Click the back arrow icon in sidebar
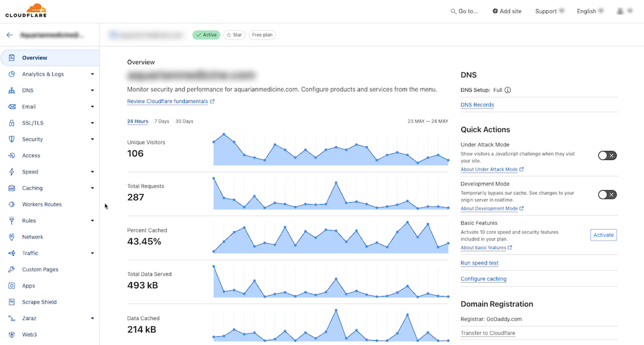644x345 pixels. point(10,35)
